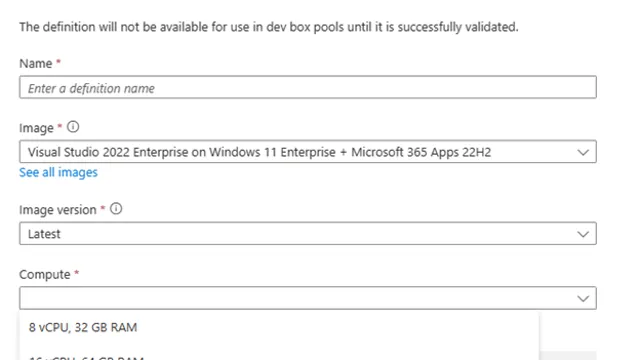The height and width of the screenshot is (360, 640).
Task: Click the Image field label
Action: coord(36,128)
